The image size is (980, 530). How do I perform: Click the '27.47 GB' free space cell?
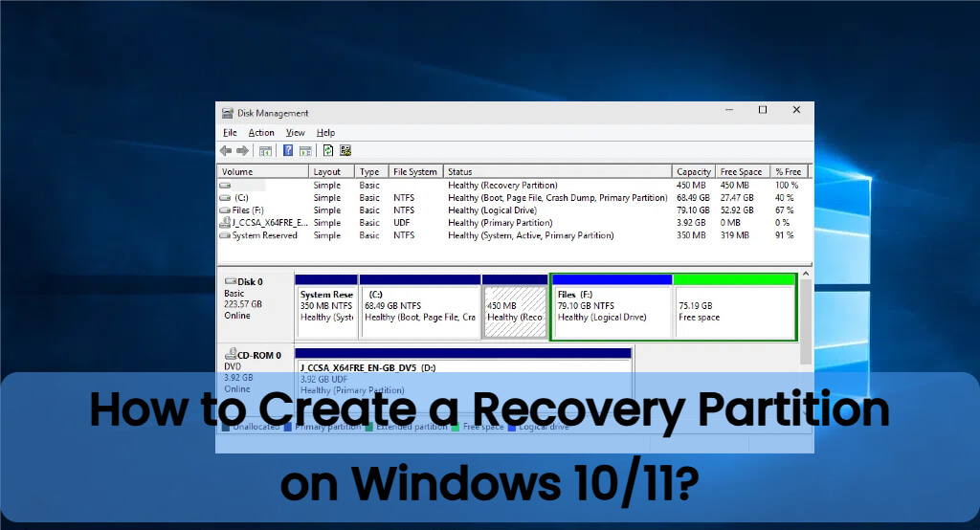coord(737,198)
